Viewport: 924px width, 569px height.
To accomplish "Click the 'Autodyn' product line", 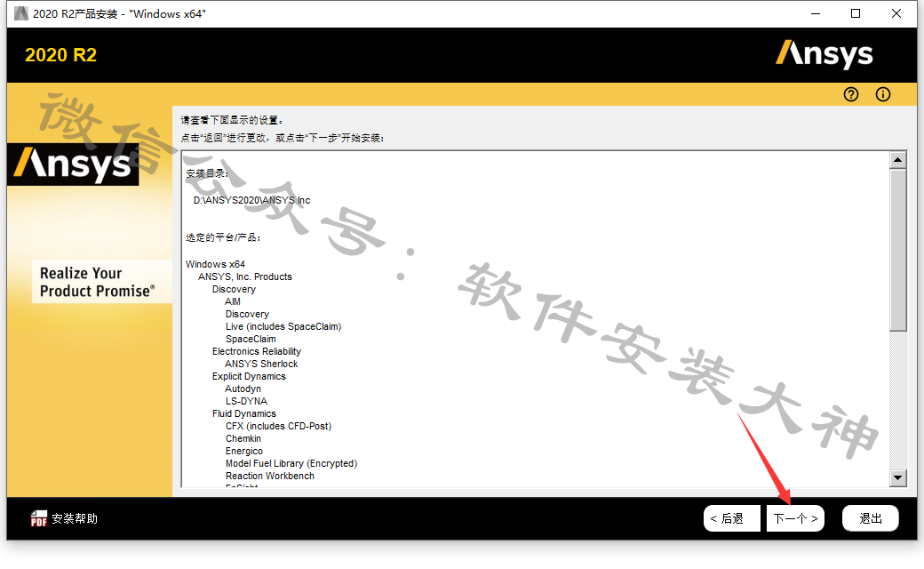I will point(243,389).
